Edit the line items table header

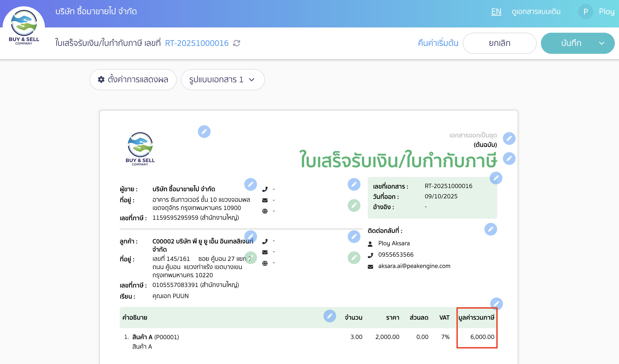[x=330, y=316]
